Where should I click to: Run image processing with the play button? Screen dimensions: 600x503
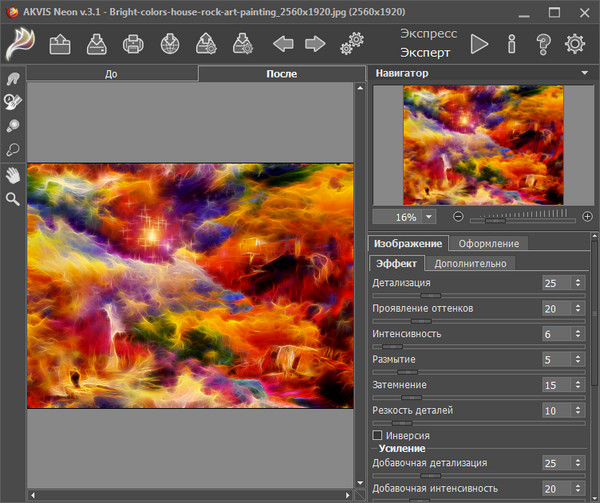[x=480, y=43]
